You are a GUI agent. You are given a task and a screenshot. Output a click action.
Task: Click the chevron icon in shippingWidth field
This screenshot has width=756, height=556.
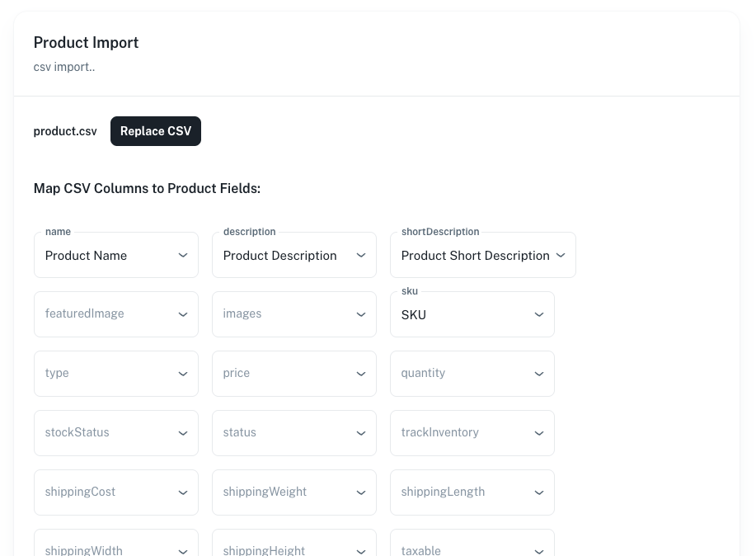pos(183,551)
